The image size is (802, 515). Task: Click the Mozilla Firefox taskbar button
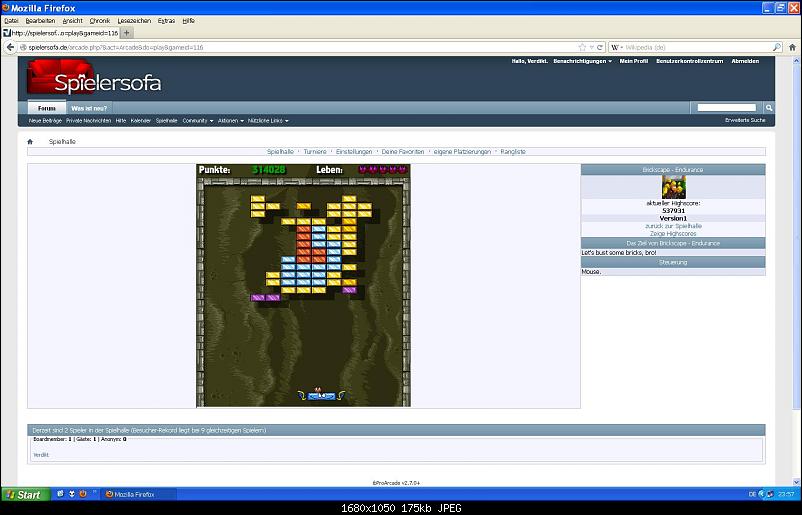point(140,495)
